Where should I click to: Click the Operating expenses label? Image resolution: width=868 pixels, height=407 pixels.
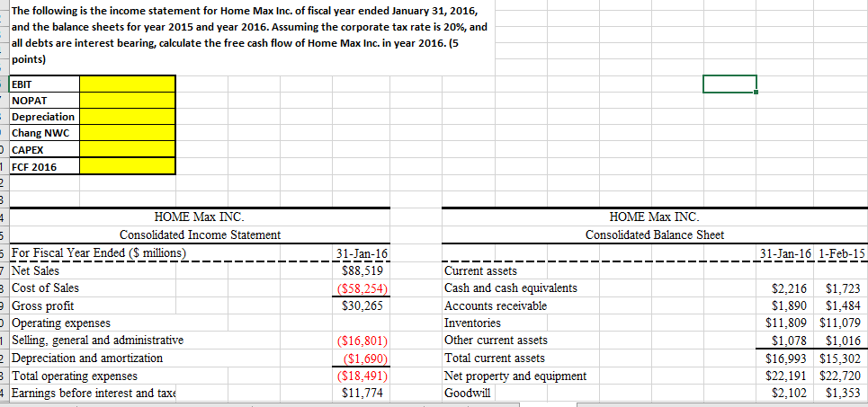(x=61, y=323)
